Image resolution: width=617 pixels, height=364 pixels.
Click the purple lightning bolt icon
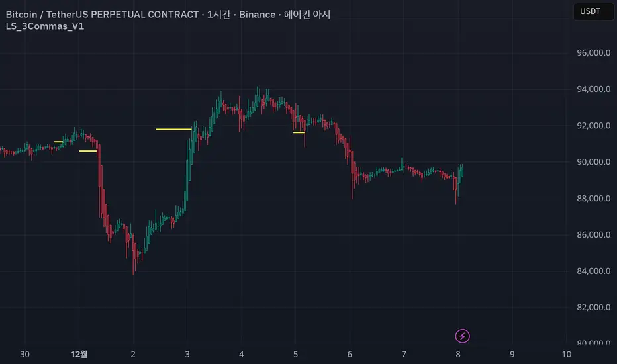coord(463,336)
